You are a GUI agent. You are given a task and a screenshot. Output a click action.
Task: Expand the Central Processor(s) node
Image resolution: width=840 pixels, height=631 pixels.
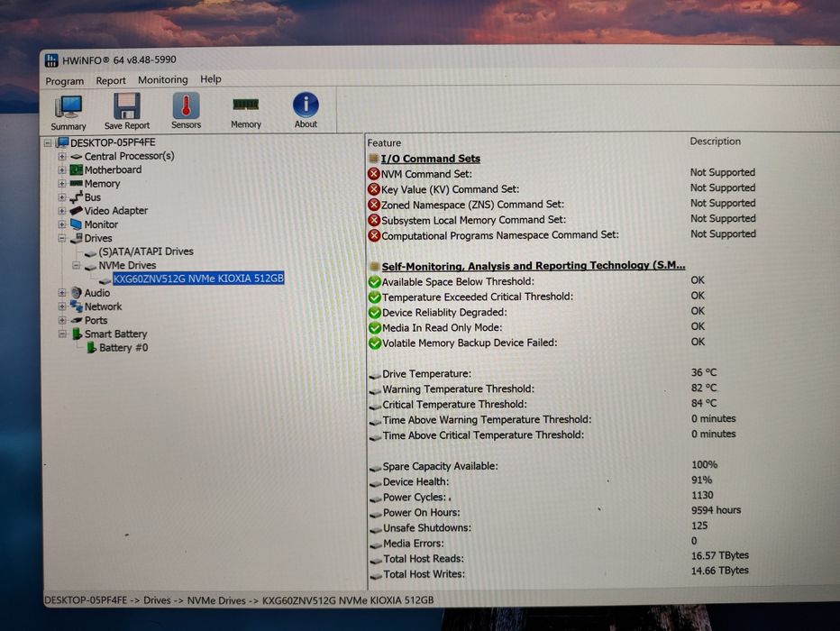click(62, 157)
